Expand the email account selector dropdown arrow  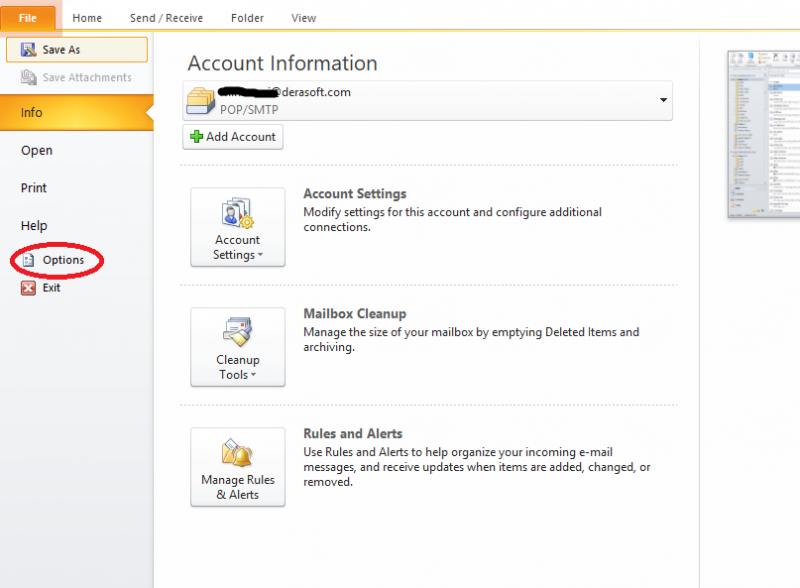(663, 101)
